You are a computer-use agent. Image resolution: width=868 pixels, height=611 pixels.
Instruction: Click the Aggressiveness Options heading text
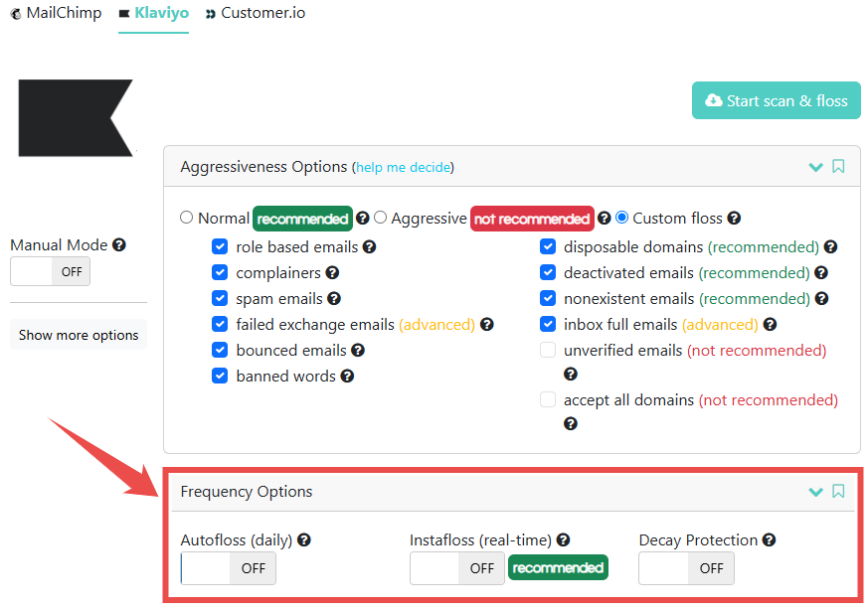264,167
